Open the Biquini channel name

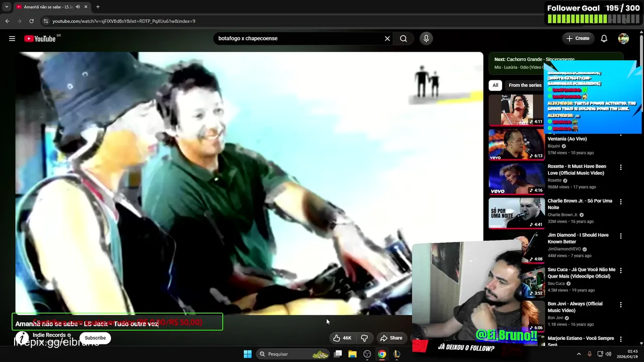tap(554, 146)
